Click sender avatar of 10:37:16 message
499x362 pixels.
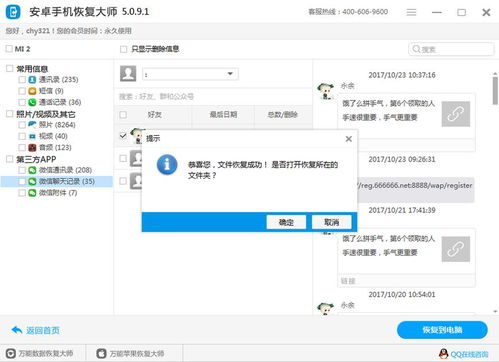click(x=325, y=91)
